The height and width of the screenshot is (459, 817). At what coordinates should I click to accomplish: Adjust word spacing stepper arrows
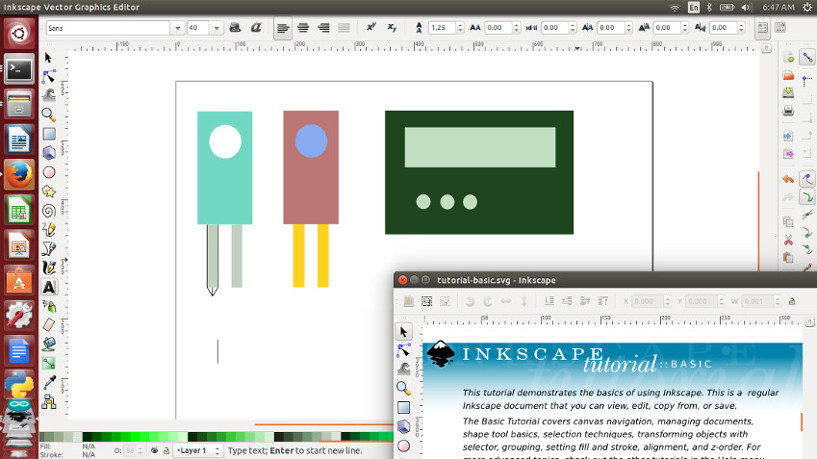click(x=573, y=28)
